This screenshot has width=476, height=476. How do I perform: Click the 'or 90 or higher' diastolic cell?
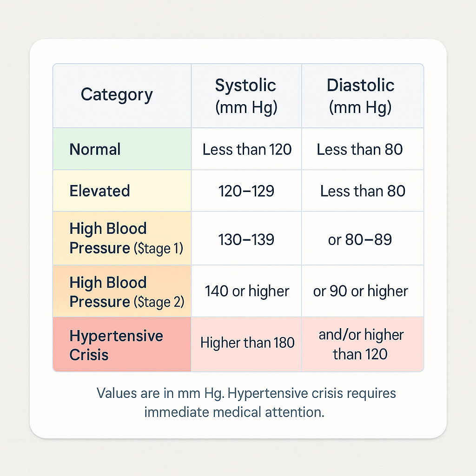tap(360, 291)
